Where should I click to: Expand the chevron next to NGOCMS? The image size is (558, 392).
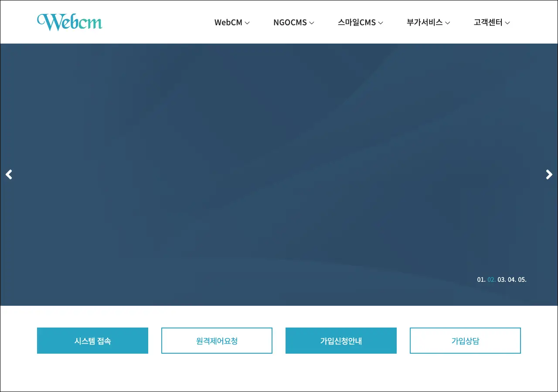pyautogui.click(x=312, y=23)
